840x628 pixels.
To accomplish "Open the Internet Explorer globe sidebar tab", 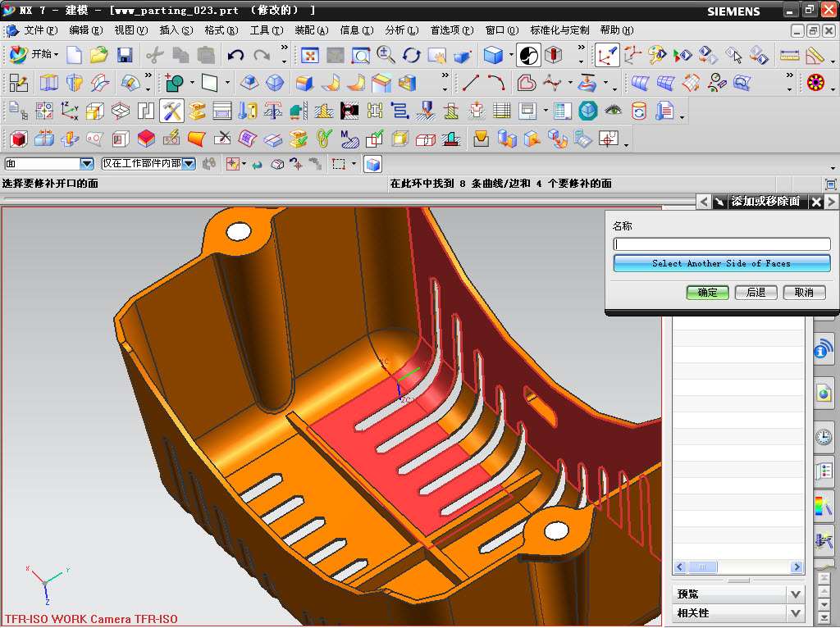I will [824, 394].
